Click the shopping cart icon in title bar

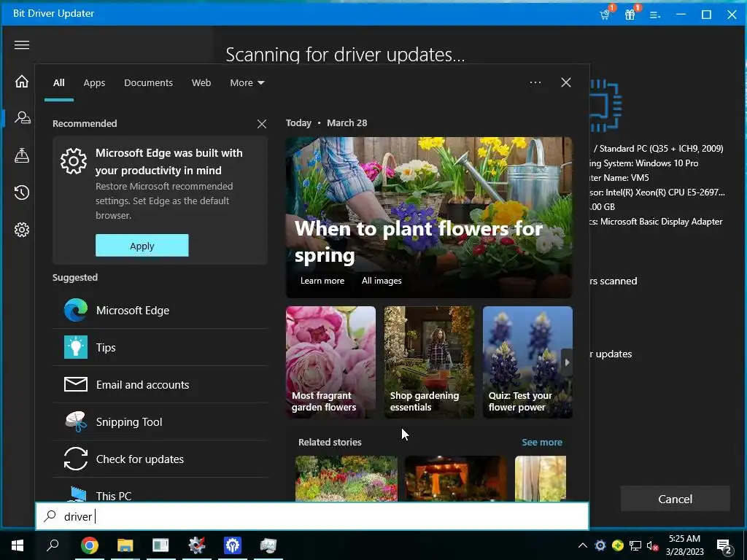click(x=605, y=15)
